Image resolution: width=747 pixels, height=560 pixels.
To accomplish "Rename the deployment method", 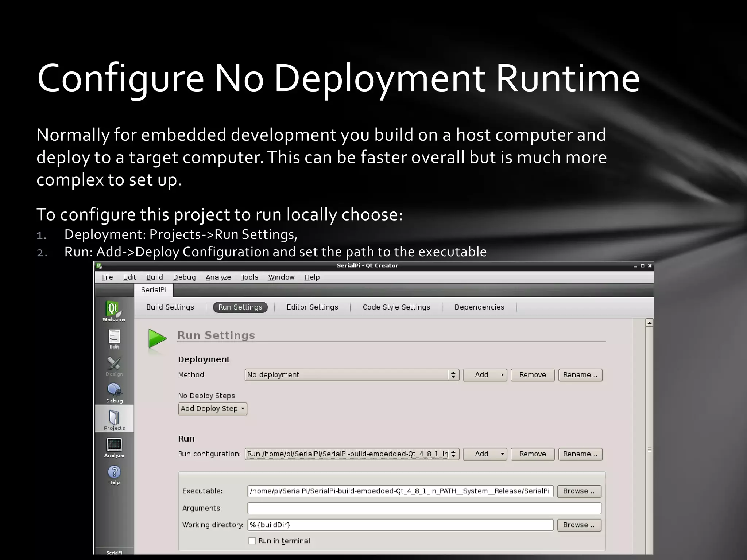I will 580,375.
